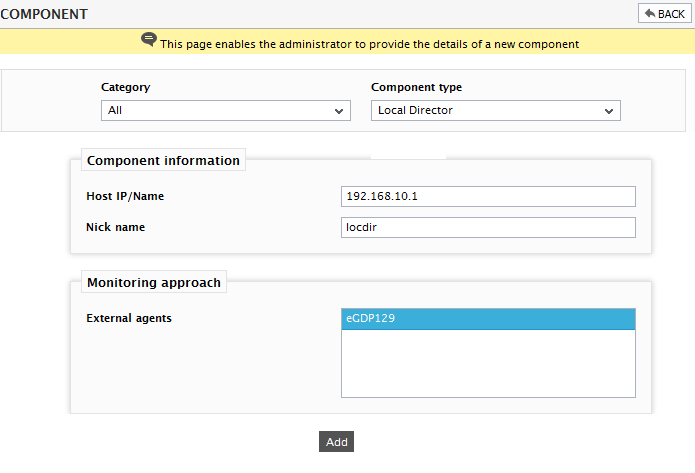Click the Nick name label
This screenshot has width=695, height=473.
(116, 227)
